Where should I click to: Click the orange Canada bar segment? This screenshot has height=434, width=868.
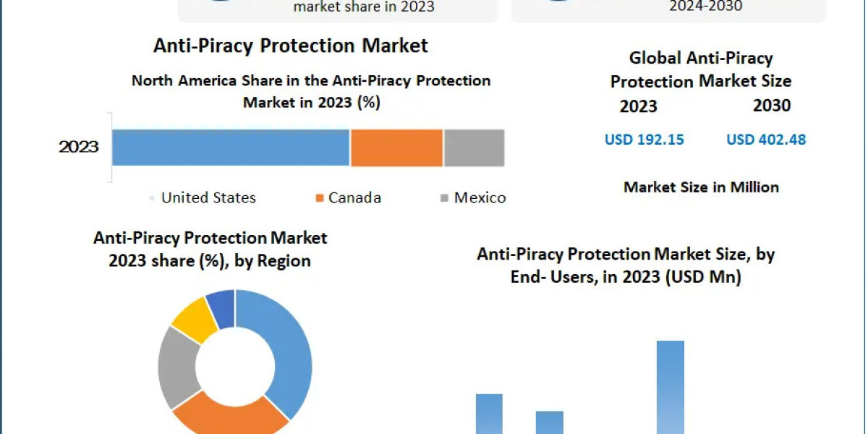[396, 148]
